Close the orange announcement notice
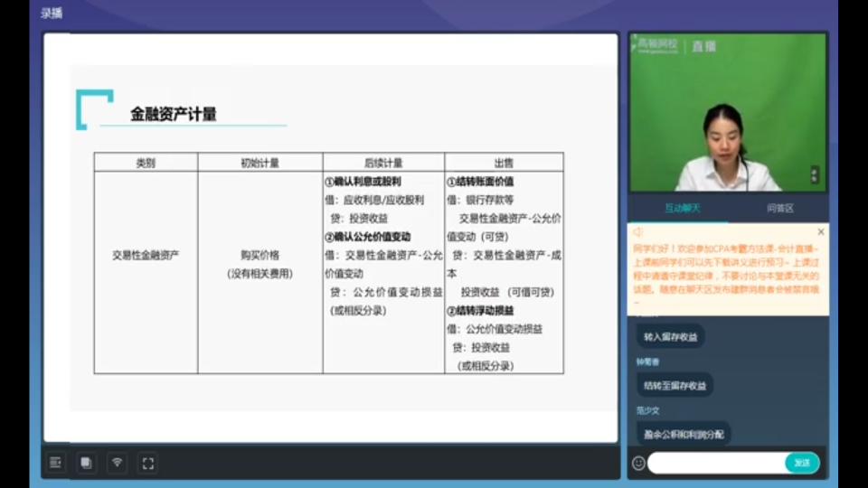 point(821,232)
